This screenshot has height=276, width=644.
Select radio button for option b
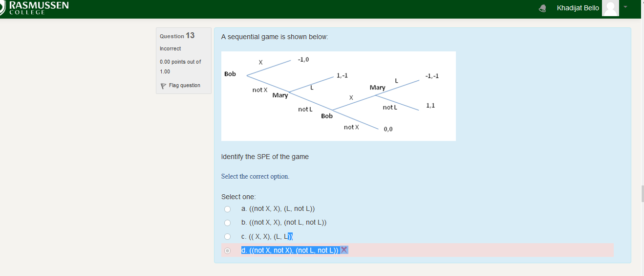(227, 223)
